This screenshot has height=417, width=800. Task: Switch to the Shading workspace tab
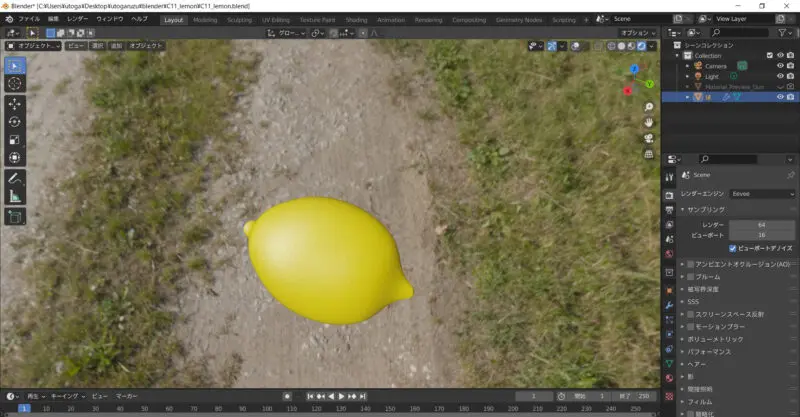[356, 20]
